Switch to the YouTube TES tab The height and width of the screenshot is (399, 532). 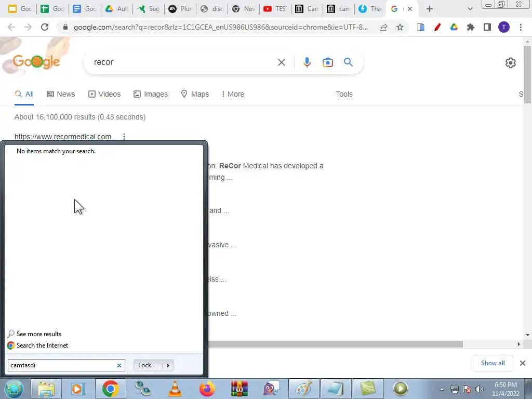pyautogui.click(x=275, y=9)
